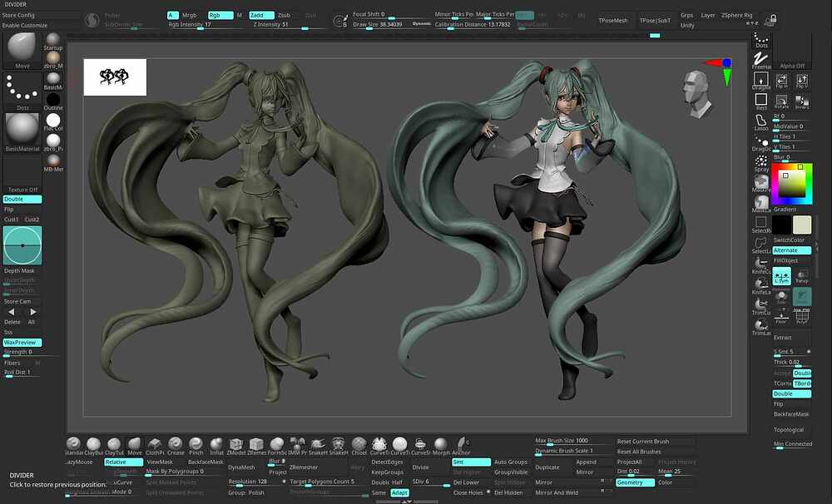Activate the ZModeler brush

236,446
